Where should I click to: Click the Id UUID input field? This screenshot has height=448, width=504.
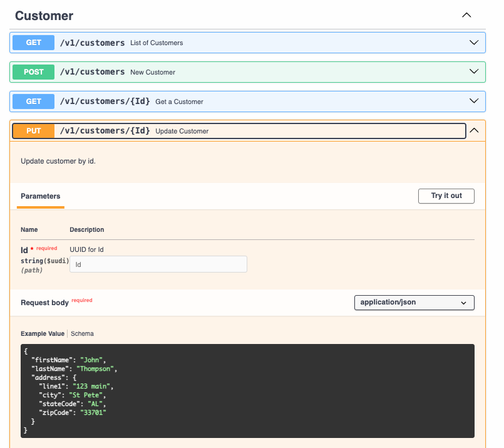click(158, 264)
